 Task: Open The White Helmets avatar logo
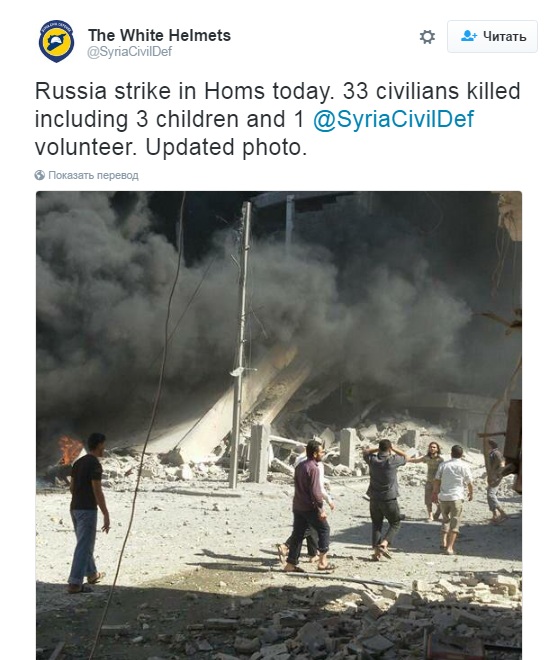56,41
